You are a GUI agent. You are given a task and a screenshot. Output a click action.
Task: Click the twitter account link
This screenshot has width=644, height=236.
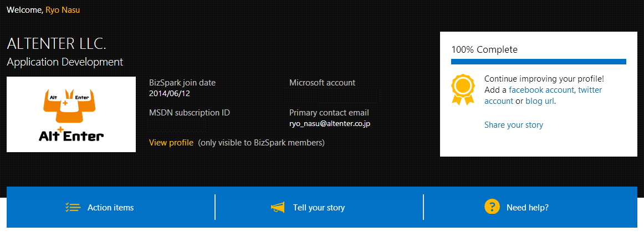(543, 95)
